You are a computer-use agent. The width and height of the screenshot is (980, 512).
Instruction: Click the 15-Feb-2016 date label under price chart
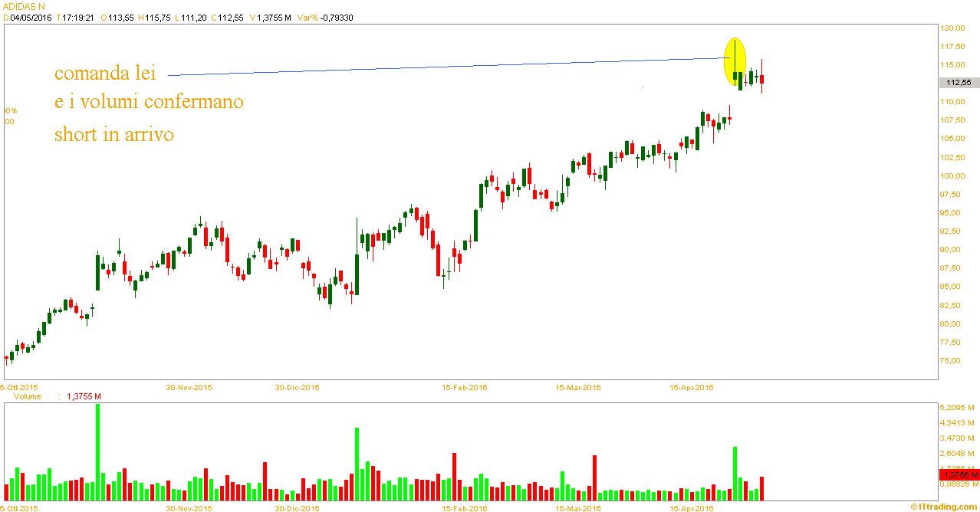(x=465, y=387)
